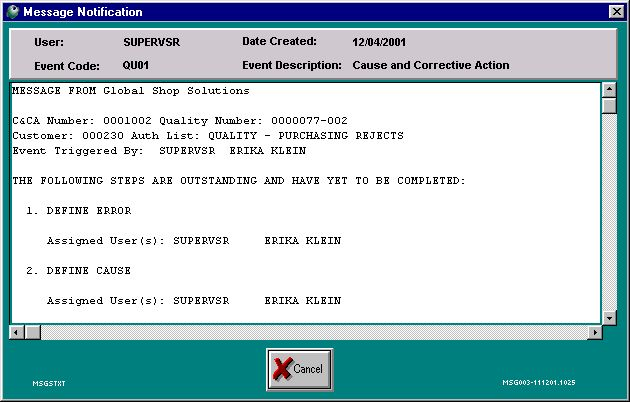
Task: Close the Message Notification window
Action: click(617, 12)
